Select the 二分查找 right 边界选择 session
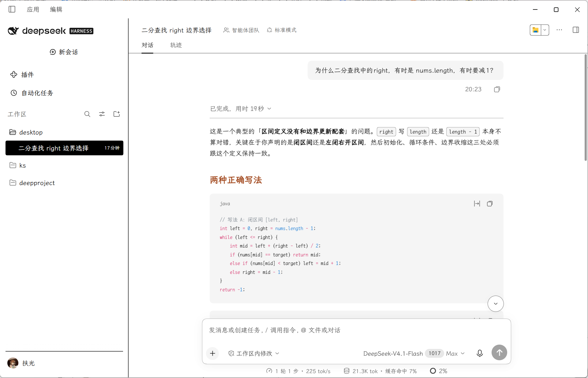The width and height of the screenshot is (588, 378). tap(64, 148)
